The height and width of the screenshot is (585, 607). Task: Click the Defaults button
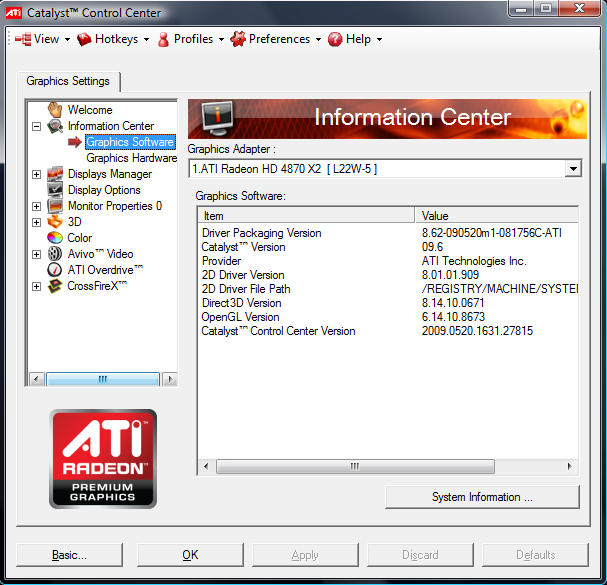(x=535, y=555)
